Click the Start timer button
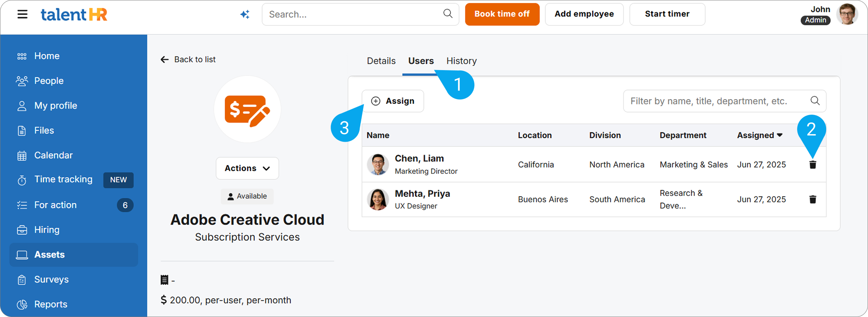This screenshot has height=317, width=868. pyautogui.click(x=667, y=14)
